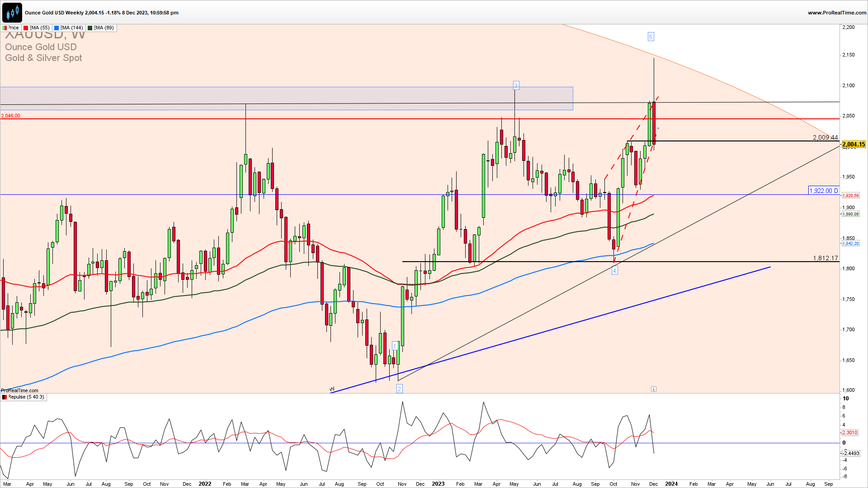Select Elliott wave label 1
Screen dimensions: 868x488
[x=395, y=346]
